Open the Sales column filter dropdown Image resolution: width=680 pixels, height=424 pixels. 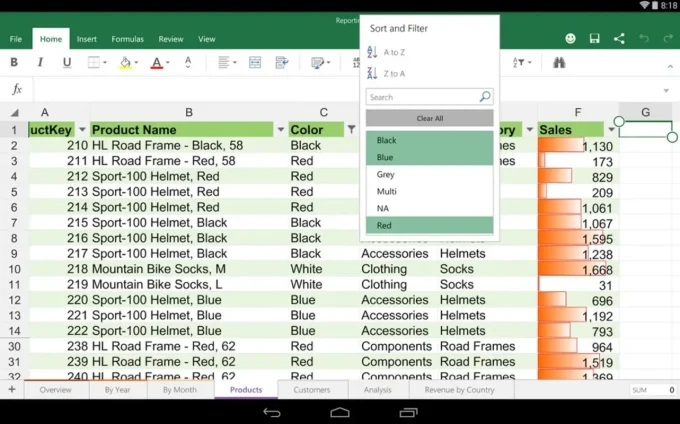tap(611, 130)
